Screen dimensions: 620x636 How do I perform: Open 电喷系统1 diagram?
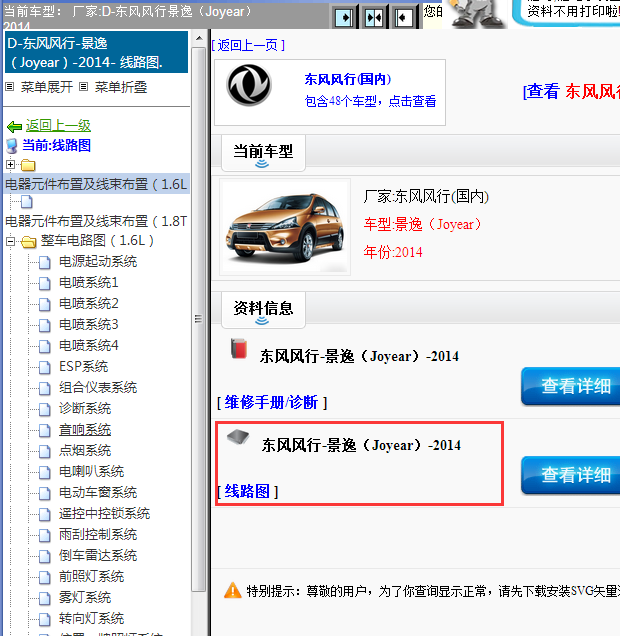pos(88,282)
